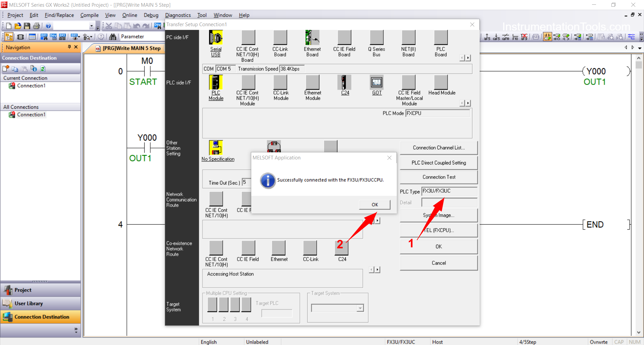Viewport: 644px width, 345px height.
Task: Cancel the Transfer Setup dialog
Action: point(439,263)
